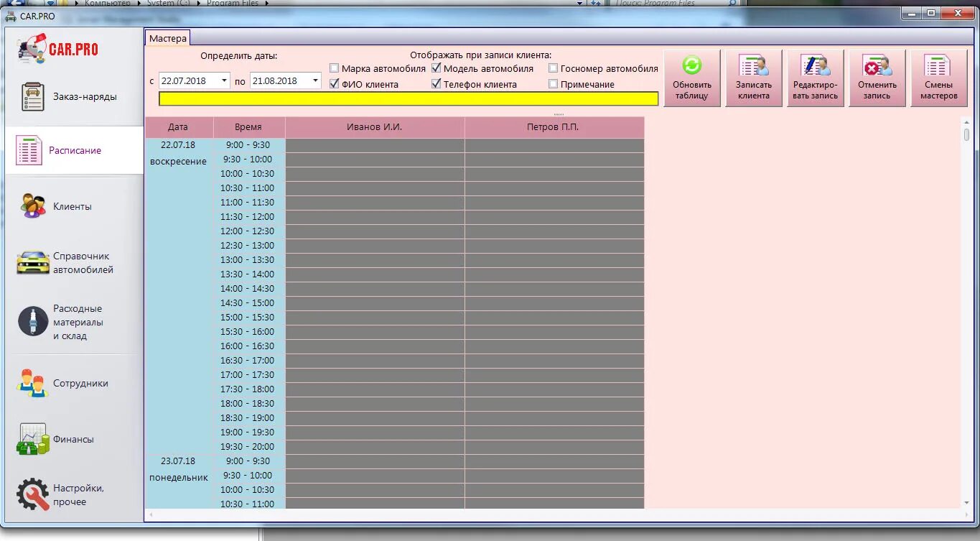Click the понедельник day label

[178, 478]
